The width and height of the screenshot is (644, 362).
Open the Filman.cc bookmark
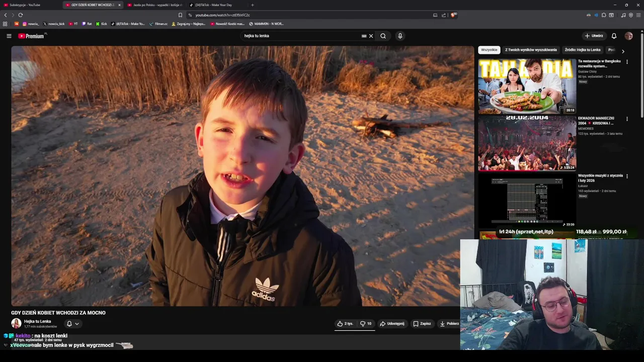158,24
